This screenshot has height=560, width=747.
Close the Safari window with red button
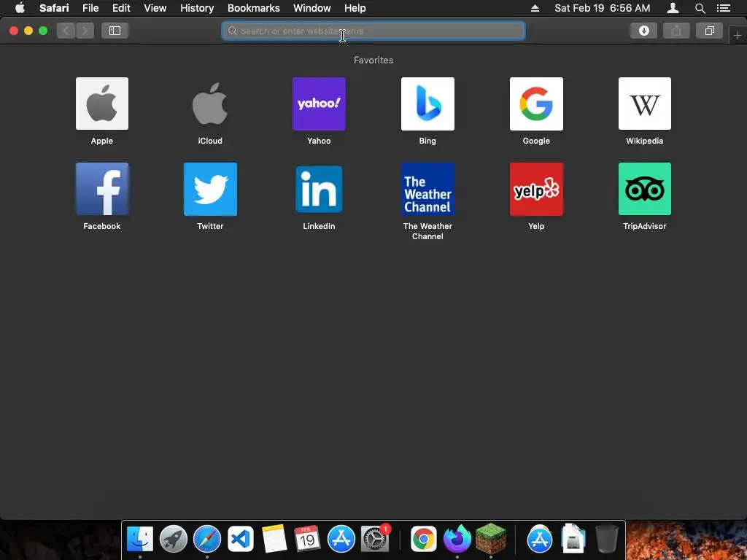(14, 31)
